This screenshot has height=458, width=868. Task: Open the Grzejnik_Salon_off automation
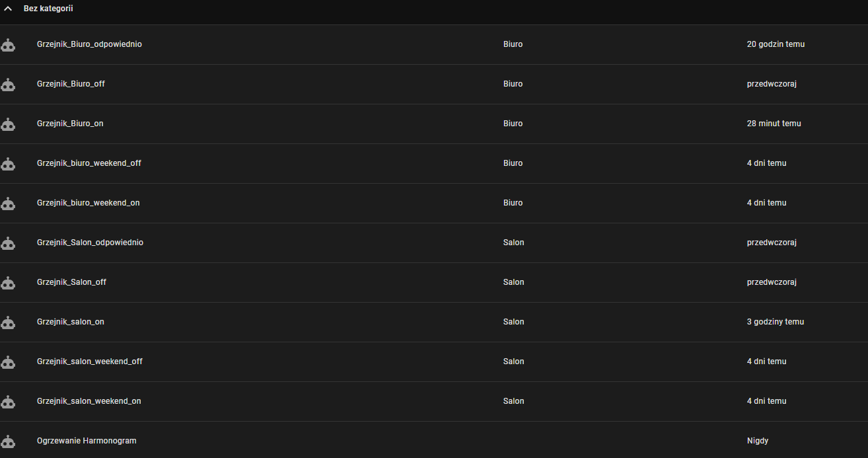click(x=71, y=282)
